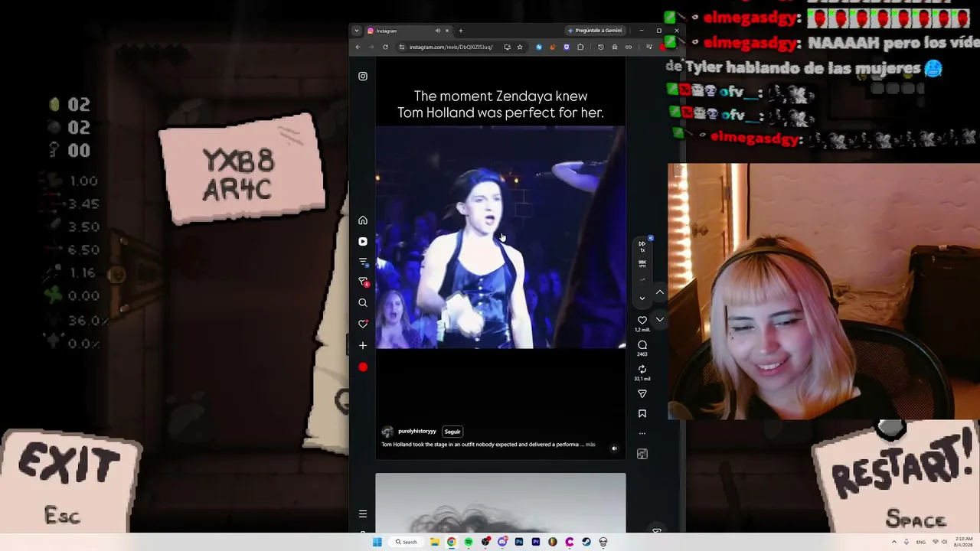Screen dimensions: 980x551
Task: Open File Explorer from the taskbar
Action: (x=435, y=542)
